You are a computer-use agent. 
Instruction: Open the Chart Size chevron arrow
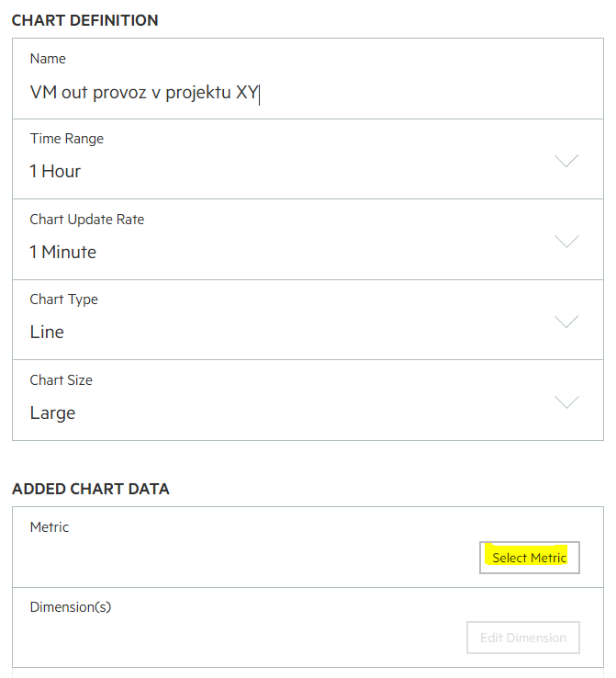(566, 402)
